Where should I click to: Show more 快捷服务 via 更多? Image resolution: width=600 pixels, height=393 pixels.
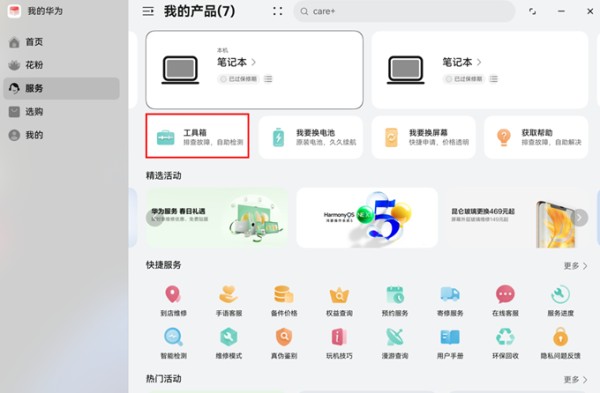click(576, 266)
